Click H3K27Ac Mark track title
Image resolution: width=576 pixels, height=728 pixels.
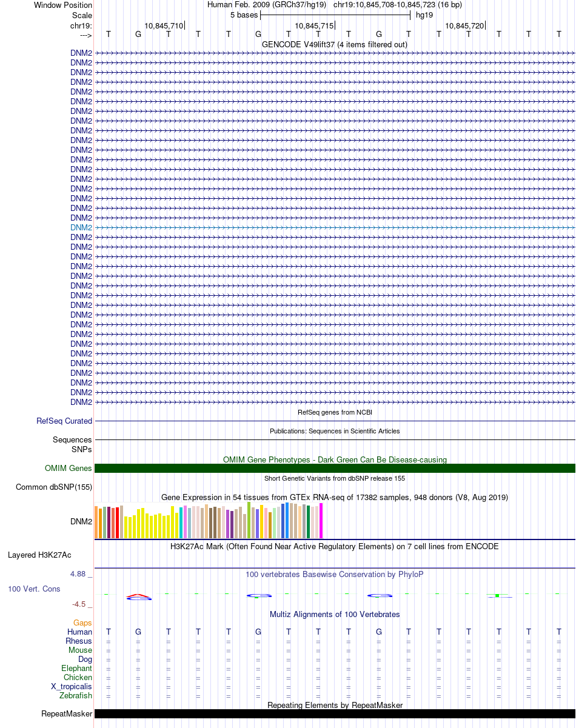(335, 546)
